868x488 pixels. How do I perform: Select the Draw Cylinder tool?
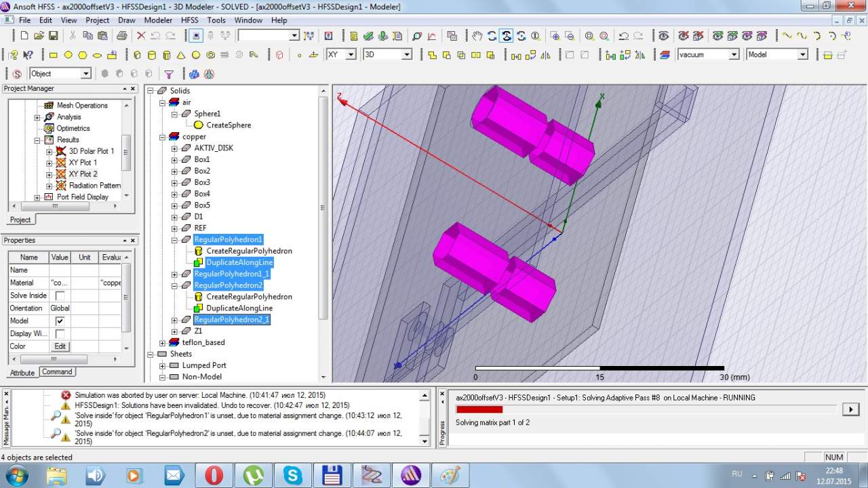tap(151, 55)
